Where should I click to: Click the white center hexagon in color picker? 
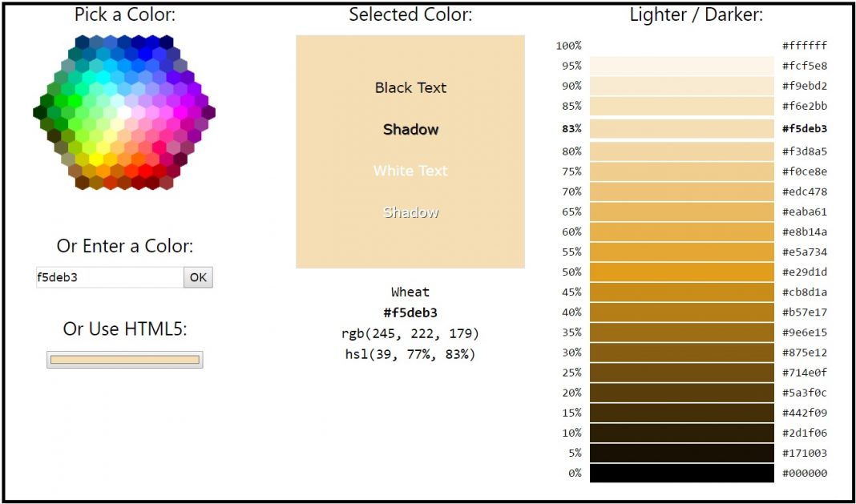click(124, 112)
